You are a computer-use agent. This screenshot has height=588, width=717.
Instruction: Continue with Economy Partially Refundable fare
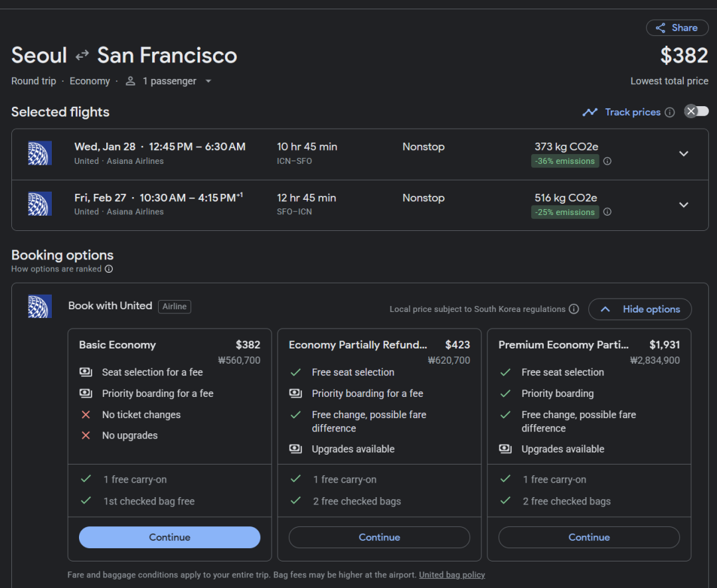tap(379, 538)
